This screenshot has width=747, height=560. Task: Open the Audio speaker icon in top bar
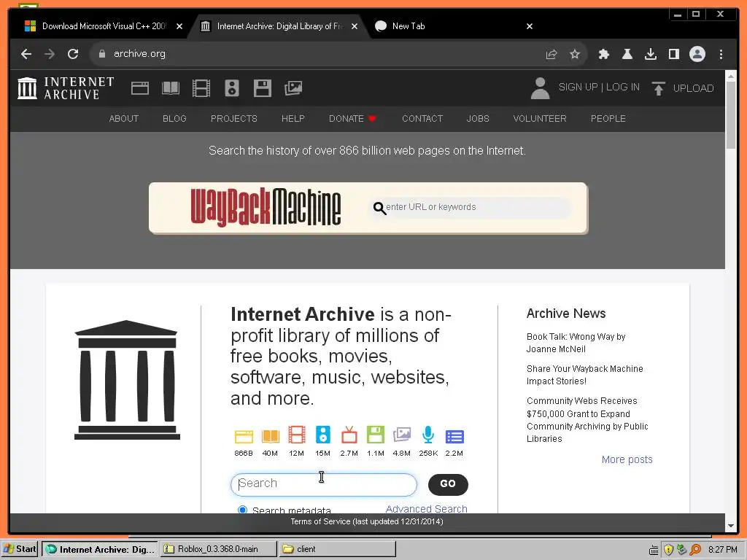[x=232, y=88]
